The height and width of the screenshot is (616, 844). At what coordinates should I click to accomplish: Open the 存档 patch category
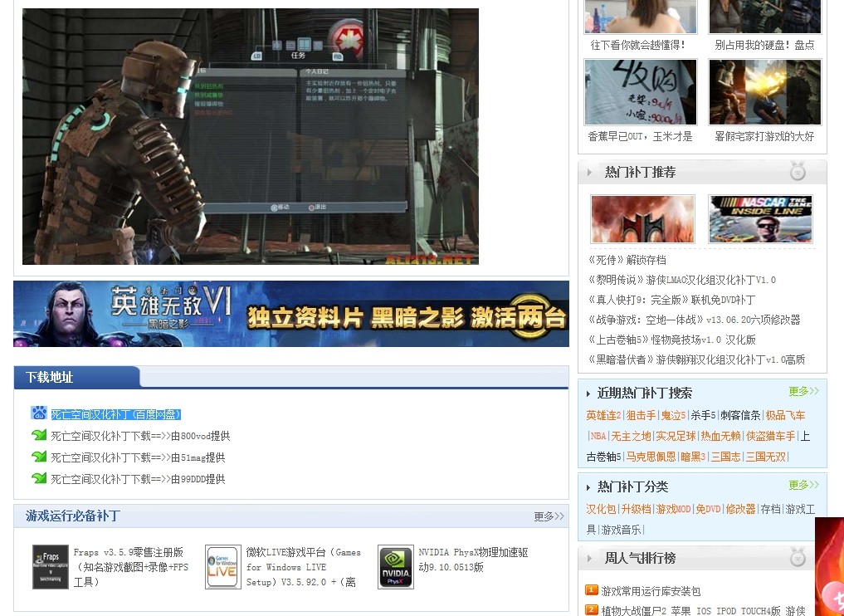pos(770,509)
